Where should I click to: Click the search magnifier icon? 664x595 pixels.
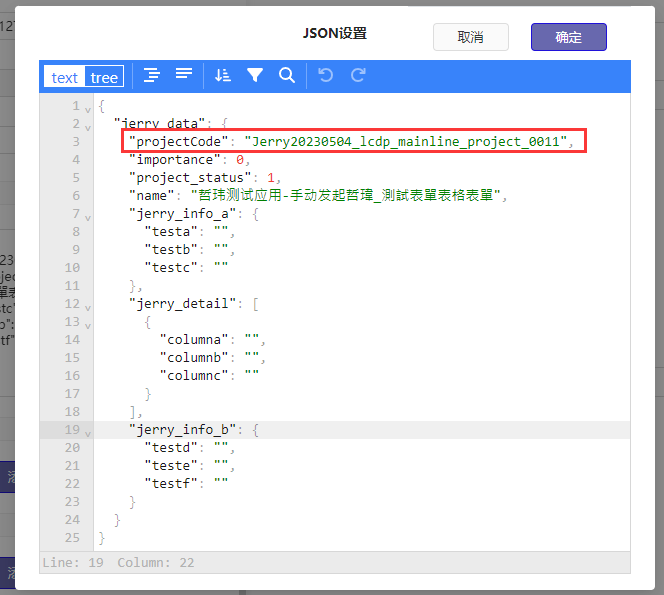287,76
